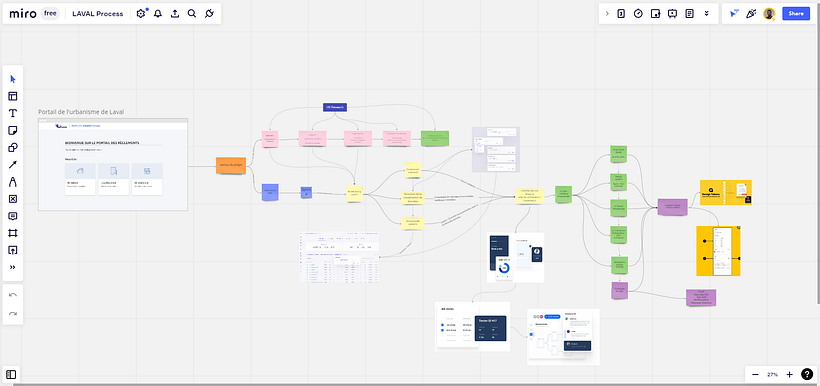Viewport: 820px width, 386px height.
Task: Select the large yellow wireframe image
Action: coord(718,251)
